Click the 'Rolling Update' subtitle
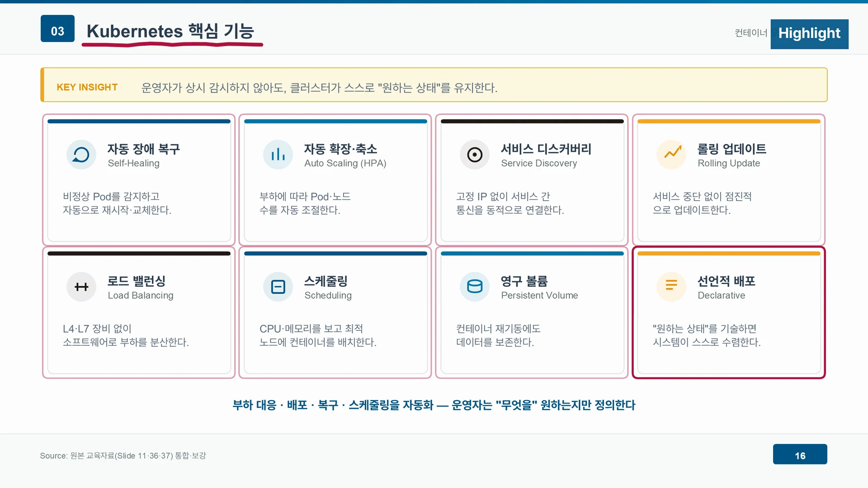The width and height of the screenshot is (868, 488). click(x=729, y=163)
